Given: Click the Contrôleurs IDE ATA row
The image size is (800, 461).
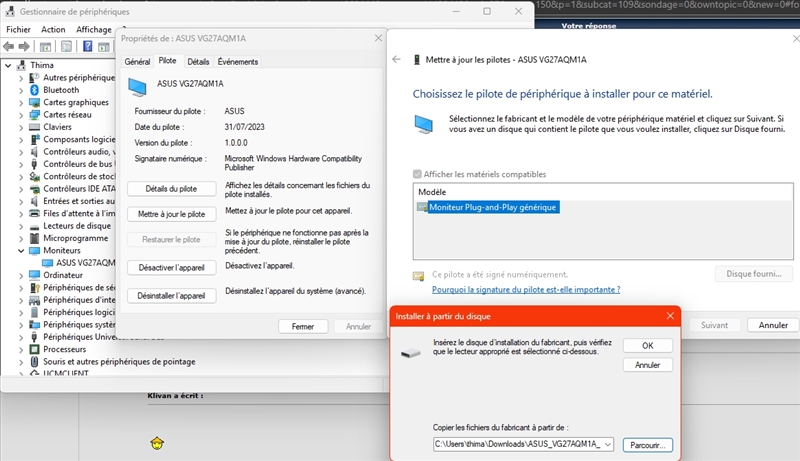Looking at the screenshot, I should coord(79,189).
